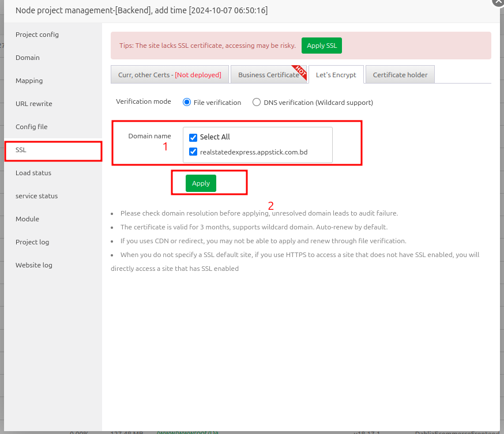Show the Website log

34,265
